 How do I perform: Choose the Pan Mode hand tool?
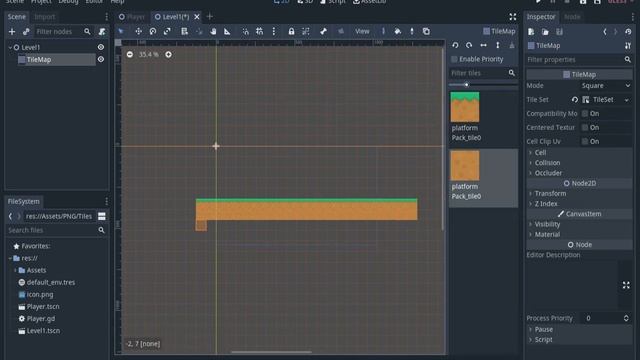point(213,31)
